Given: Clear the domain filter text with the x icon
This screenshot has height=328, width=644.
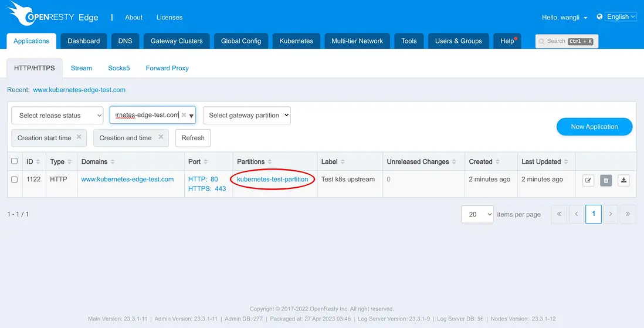Looking at the screenshot, I should (x=184, y=115).
